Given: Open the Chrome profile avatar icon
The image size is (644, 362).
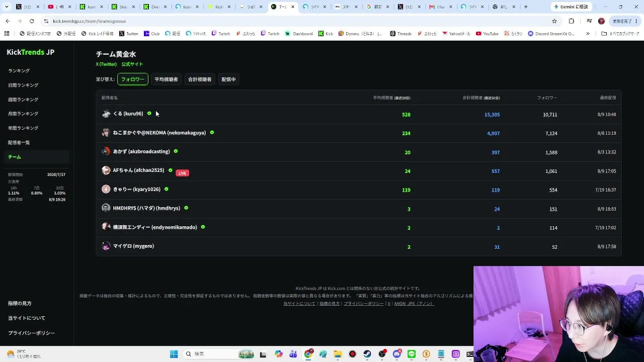Looking at the screenshot, I should pyautogui.click(x=601, y=21).
